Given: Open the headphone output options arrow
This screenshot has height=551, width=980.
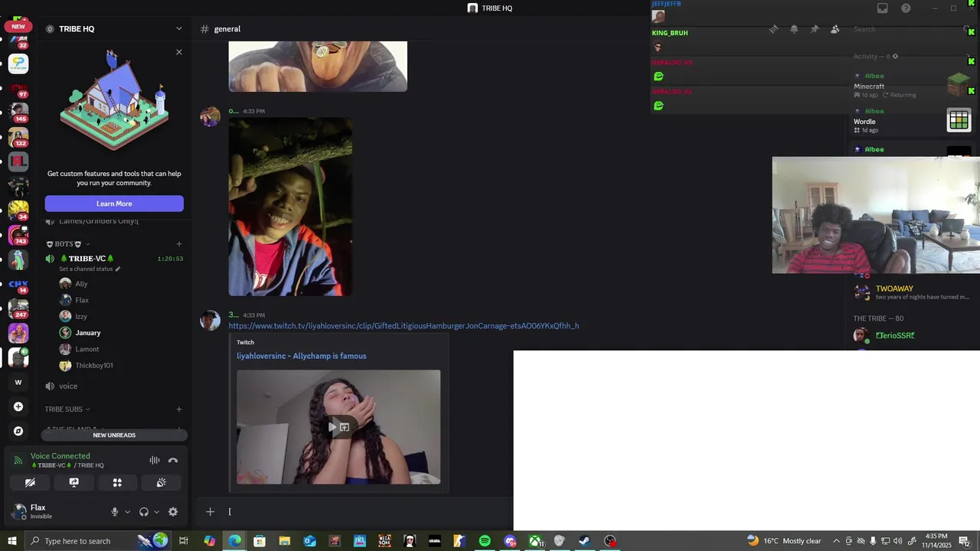Looking at the screenshot, I should (156, 512).
